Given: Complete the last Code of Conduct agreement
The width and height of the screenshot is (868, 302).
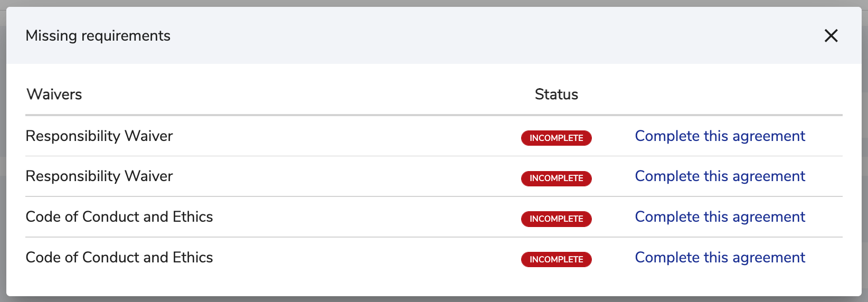Looking at the screenshot, I should pos(720,258).
